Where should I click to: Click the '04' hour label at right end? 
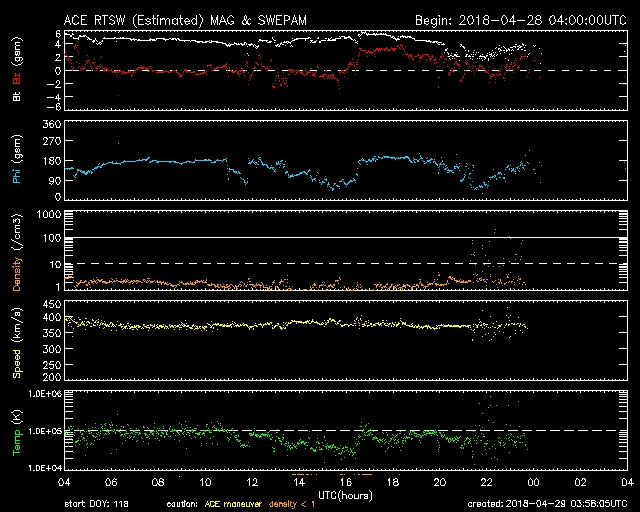[627, 482]
